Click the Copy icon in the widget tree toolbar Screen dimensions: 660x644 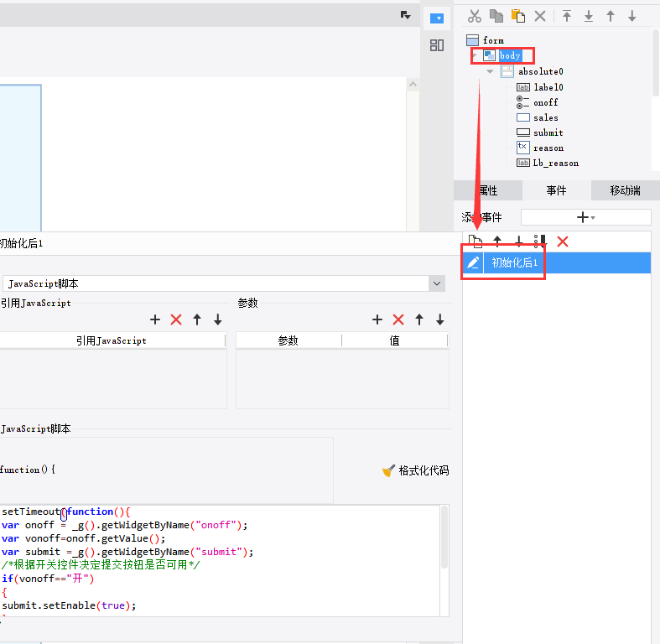496,17
